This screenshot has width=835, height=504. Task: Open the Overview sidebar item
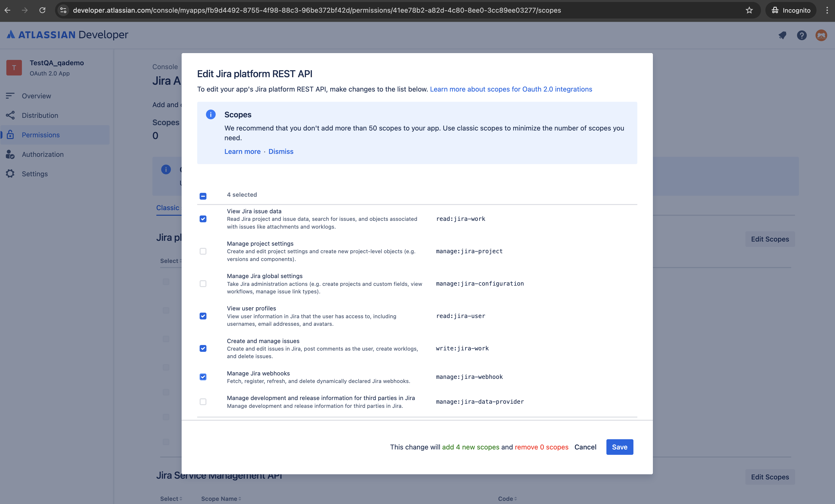[36, 96]
